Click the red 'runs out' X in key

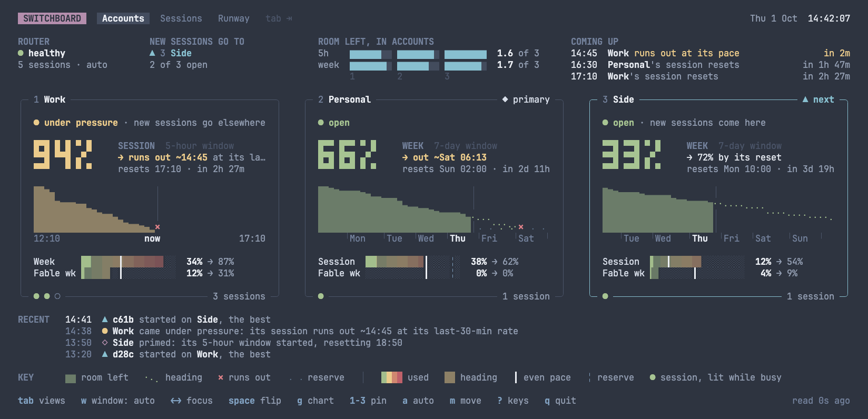tap(221, 377)
